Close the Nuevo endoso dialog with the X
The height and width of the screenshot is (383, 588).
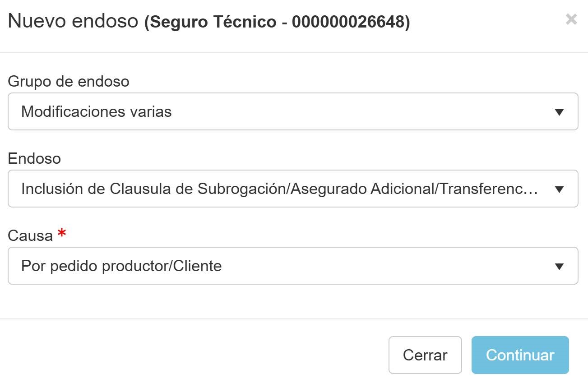(x=571, y=19)
